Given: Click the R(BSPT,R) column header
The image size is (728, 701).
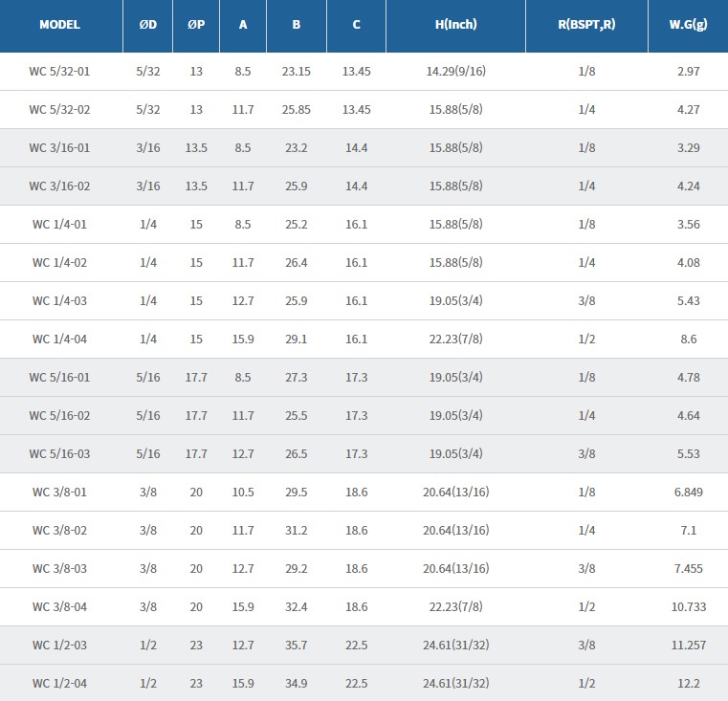Looking at the screenshot, I should 586,24.
